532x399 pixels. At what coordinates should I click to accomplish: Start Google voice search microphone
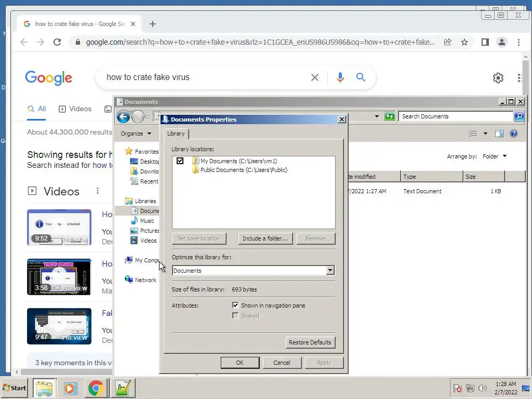(x=340, y=77)
